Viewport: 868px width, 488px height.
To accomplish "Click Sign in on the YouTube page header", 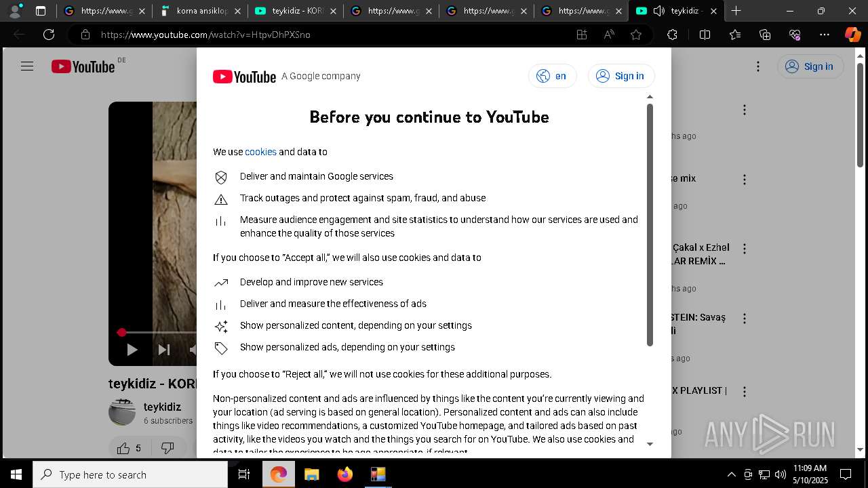I will (x=810, y=66).
